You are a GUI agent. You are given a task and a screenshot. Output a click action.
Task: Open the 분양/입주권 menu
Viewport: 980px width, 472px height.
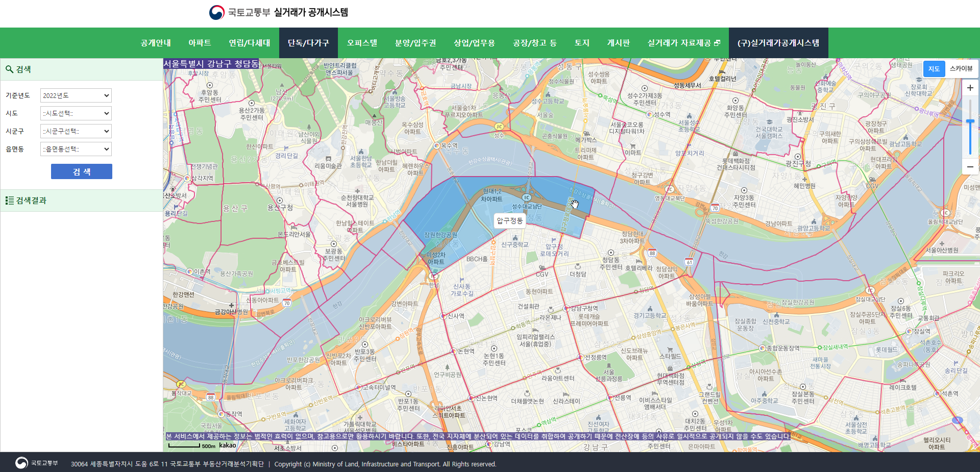(415, 43)
